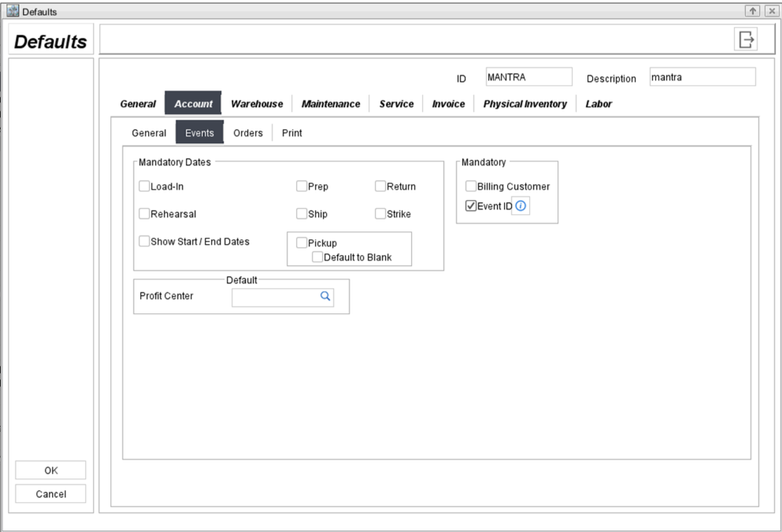Click the Defaults window title icon

click(13, 11)
